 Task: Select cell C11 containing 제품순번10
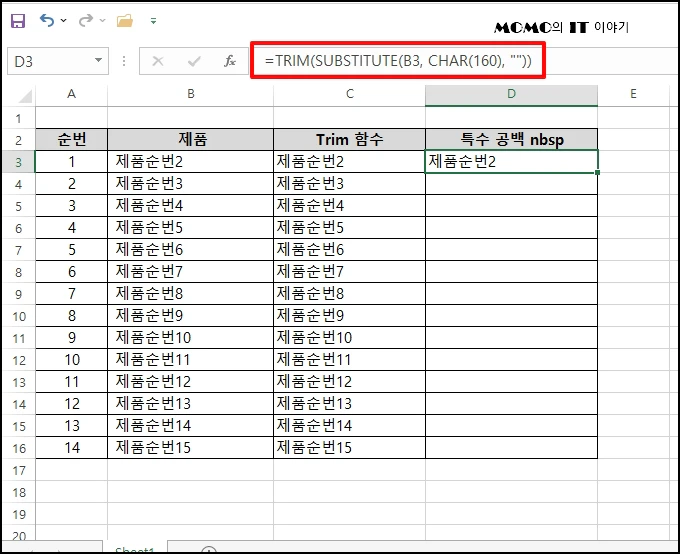pos(350,338)
